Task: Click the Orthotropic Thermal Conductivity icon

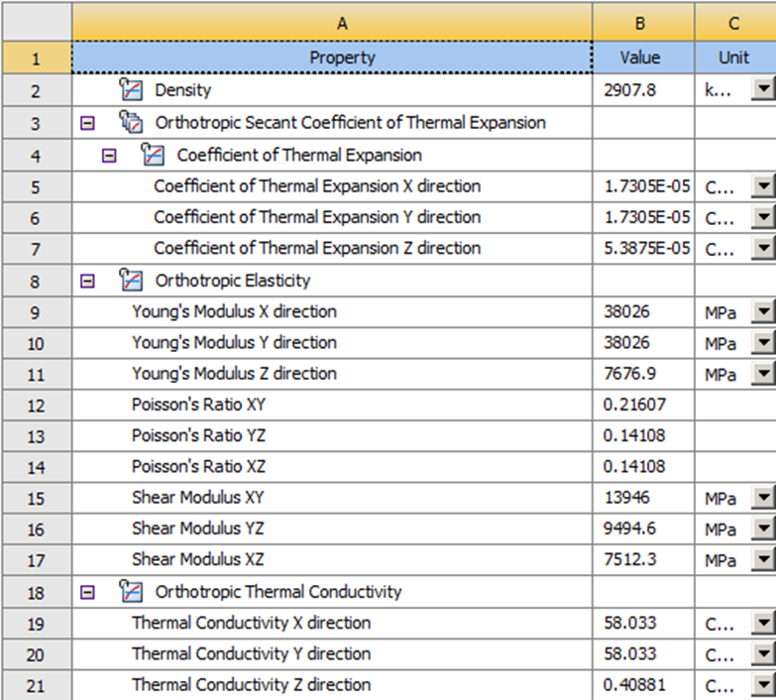Action: coord(131,592)
